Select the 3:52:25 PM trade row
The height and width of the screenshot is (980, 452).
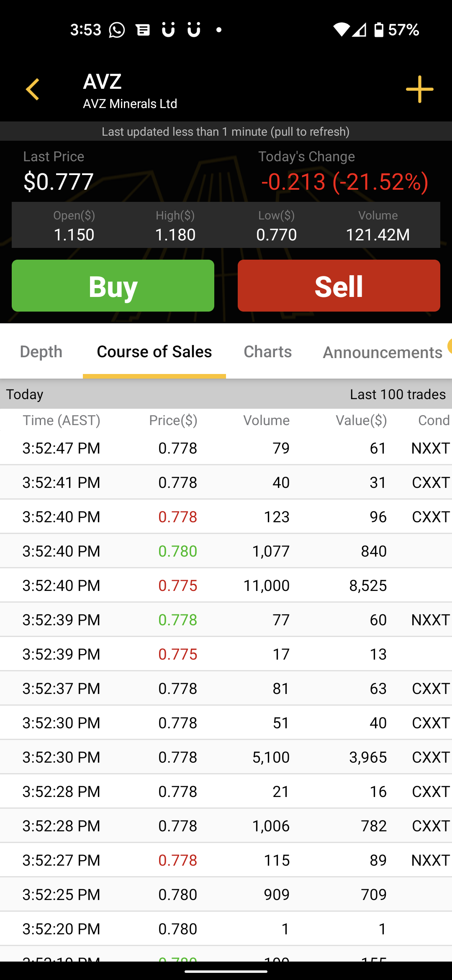coord(226,895)
